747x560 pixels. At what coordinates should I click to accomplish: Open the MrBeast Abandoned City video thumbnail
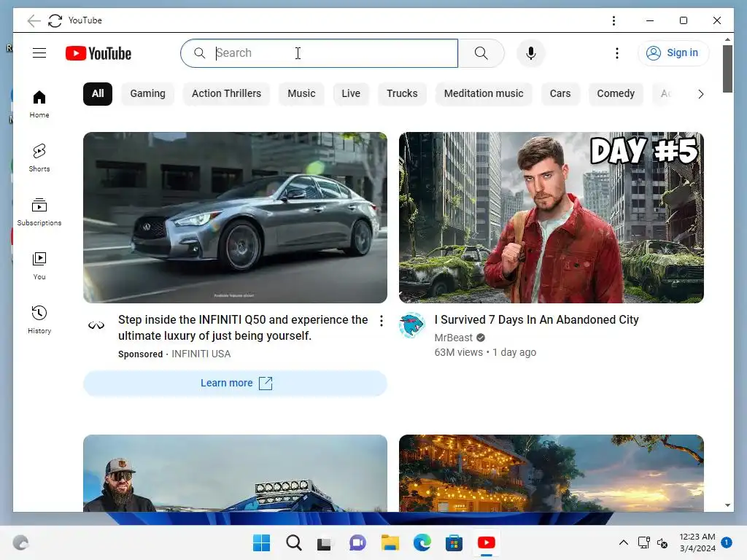coord(551,217)
